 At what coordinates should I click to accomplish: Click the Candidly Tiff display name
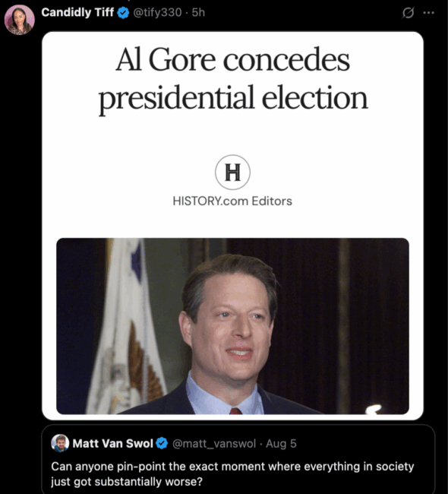click(77, 12)
